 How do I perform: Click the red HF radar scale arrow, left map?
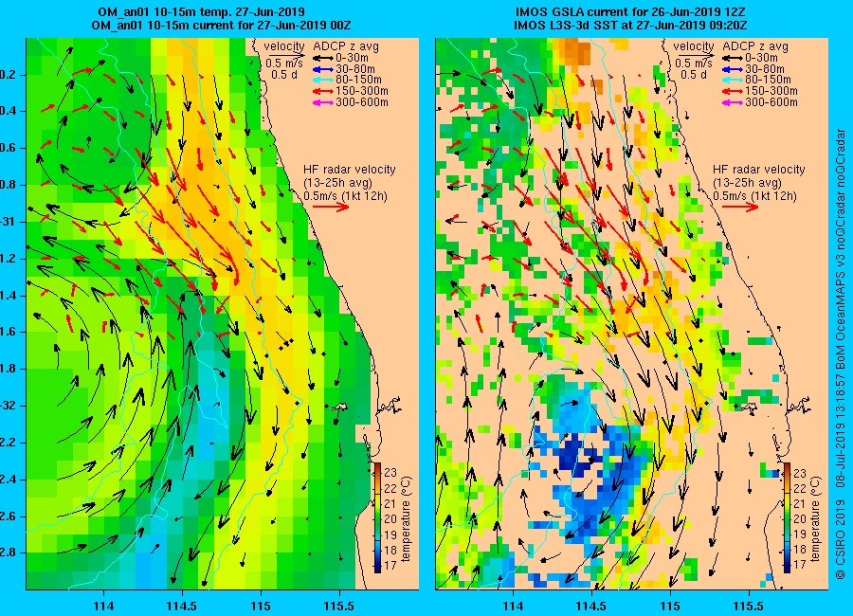331,207
